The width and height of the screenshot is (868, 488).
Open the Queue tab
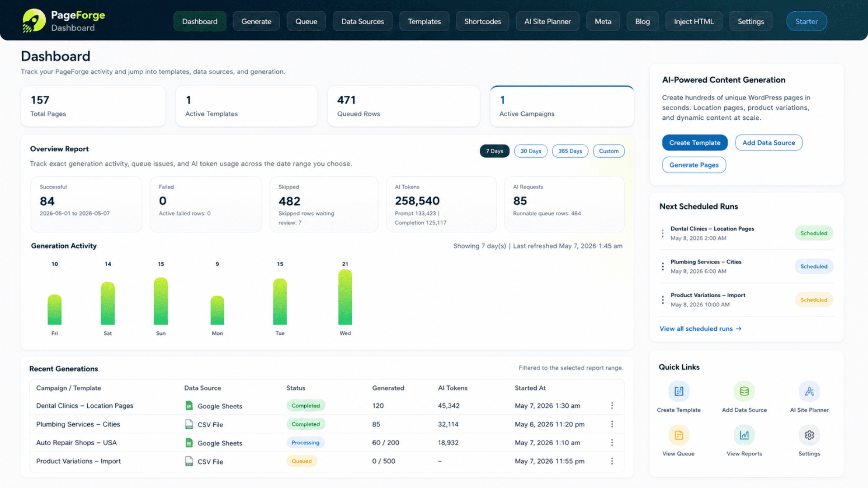coord(306,21)
